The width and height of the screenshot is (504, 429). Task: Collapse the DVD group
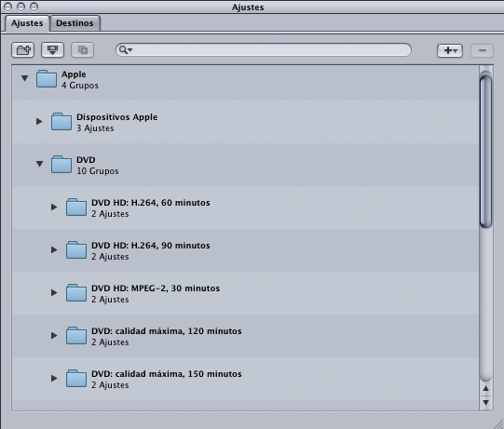[x=39, y=164]
